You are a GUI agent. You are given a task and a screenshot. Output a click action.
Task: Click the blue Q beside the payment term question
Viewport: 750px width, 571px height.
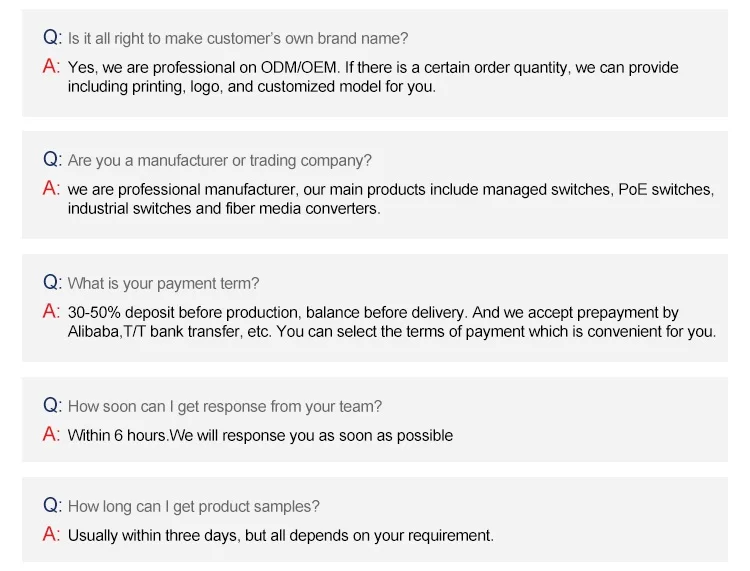(52, 282)
